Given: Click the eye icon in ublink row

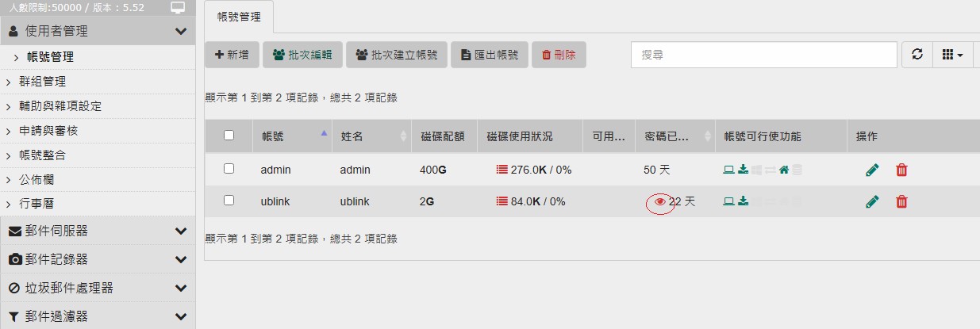Looking at the screenshot, I should pos(659,202).
